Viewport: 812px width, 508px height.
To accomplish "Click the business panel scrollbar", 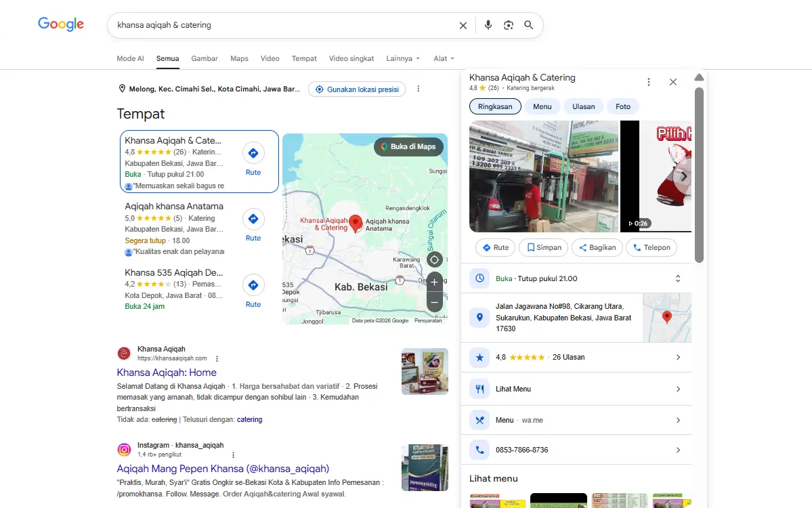I will click(x=699, y=175).
